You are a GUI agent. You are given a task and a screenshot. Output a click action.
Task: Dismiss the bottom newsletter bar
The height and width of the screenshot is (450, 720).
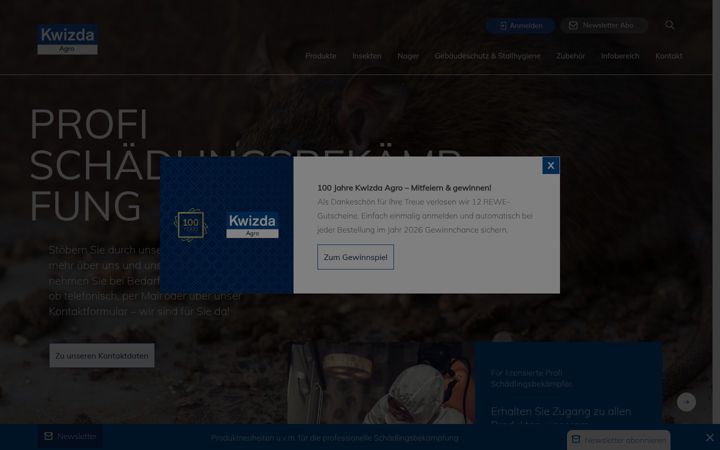tap(709, 437)
